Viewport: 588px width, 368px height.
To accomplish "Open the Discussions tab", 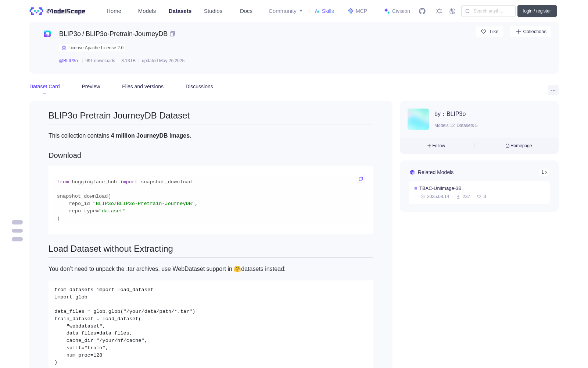I will 199,86.
